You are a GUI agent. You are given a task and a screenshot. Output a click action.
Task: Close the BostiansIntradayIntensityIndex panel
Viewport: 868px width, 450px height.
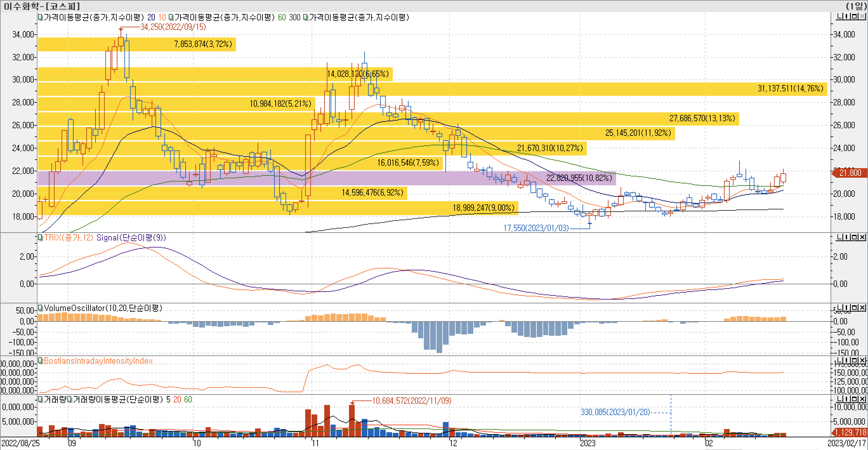tap(862, 360)
